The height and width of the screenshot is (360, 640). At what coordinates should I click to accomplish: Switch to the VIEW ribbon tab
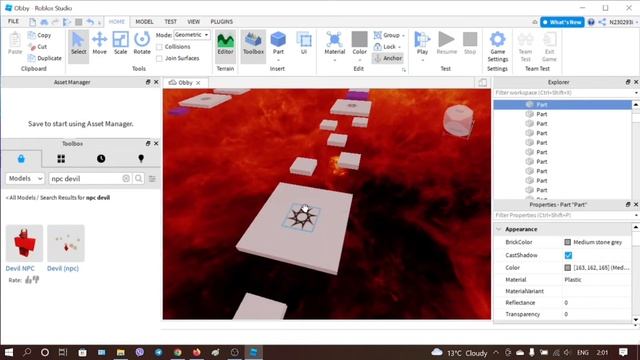tap(193, 22)
